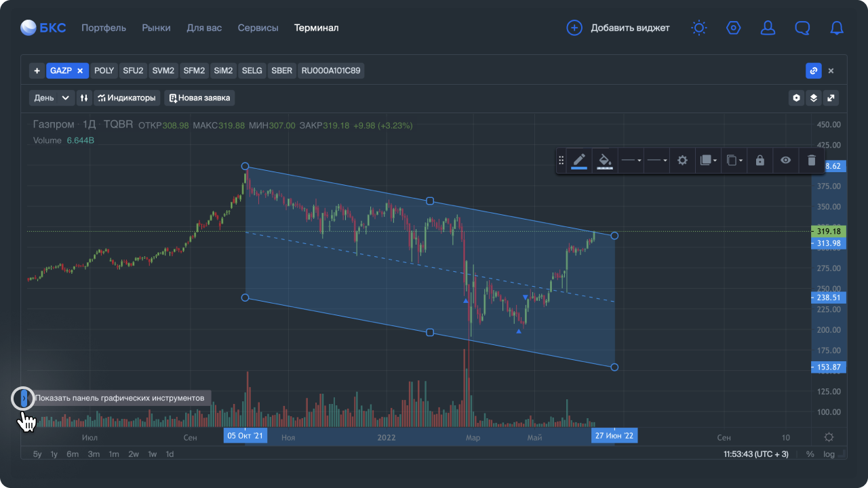Select the 1d range
The image size is (868, 488).
(x=170, y=454)
